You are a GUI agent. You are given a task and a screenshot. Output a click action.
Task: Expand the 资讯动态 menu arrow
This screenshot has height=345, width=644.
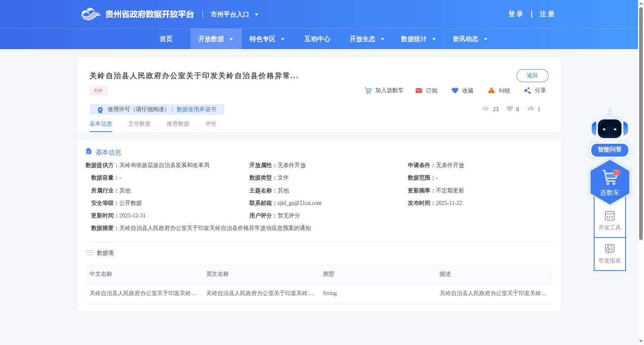click(486, 39)
